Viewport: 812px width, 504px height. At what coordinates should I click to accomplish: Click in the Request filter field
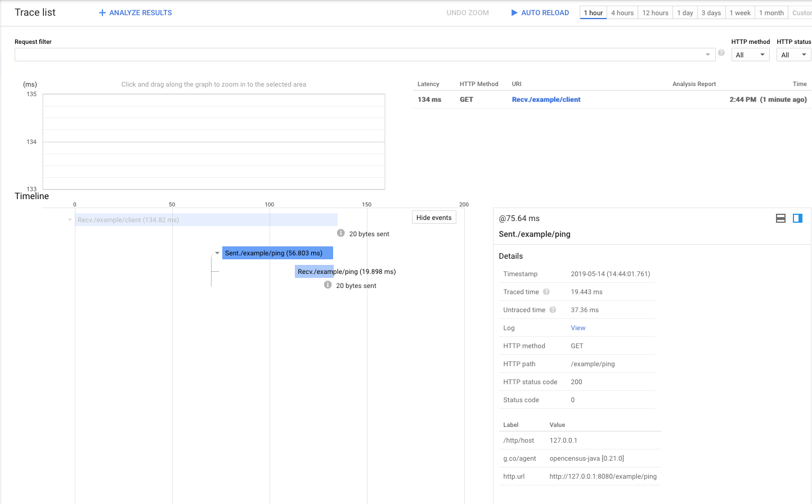coord(365,55)
